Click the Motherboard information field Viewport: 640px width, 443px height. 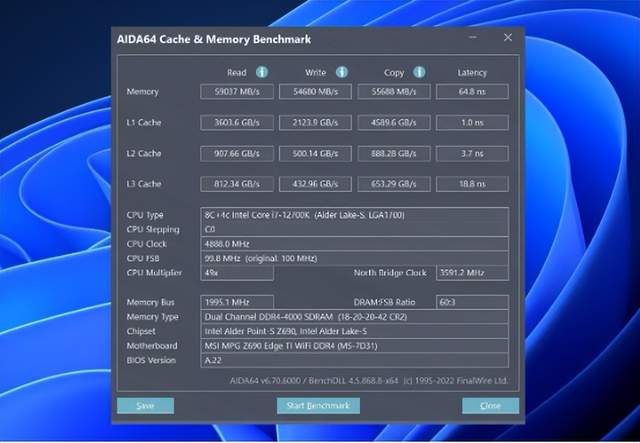[354, 346]
